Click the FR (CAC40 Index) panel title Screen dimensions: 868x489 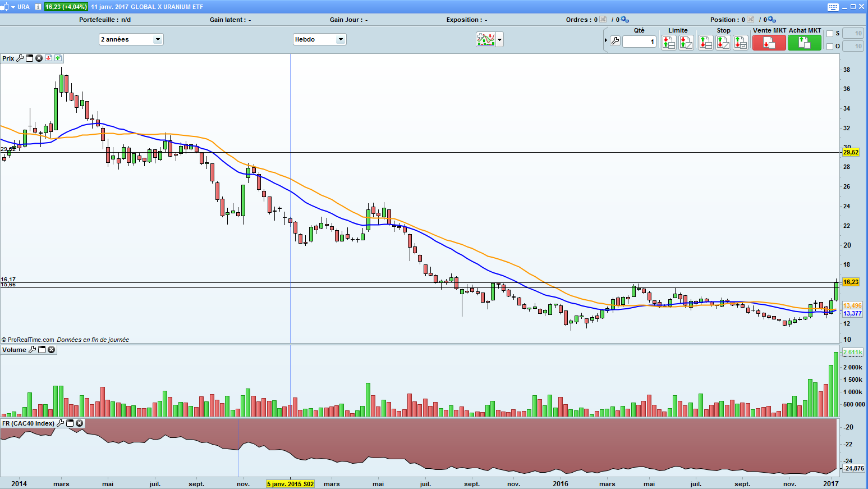pos(28,423)
